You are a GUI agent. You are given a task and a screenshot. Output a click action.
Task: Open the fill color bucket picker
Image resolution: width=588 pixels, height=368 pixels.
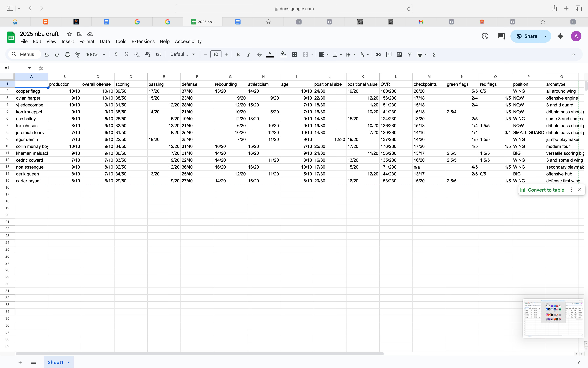pos(283,54)
